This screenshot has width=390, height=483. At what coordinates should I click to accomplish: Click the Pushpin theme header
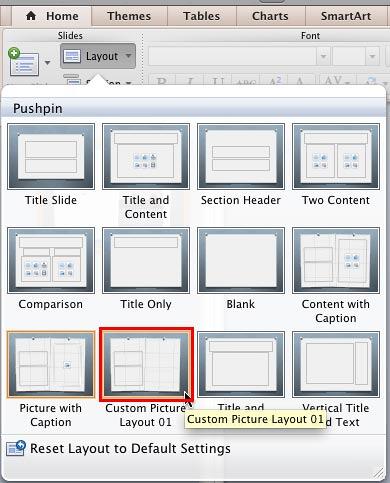tap(193, 108)
